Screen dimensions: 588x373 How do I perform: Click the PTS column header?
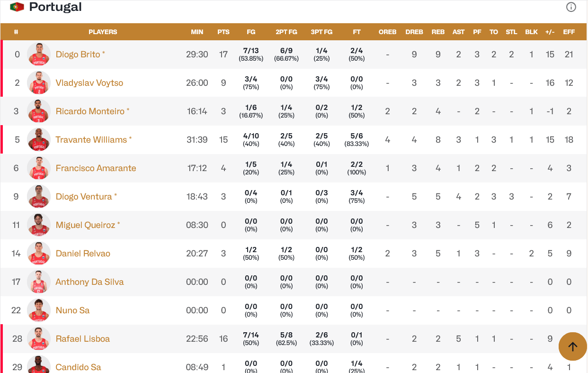223,32
